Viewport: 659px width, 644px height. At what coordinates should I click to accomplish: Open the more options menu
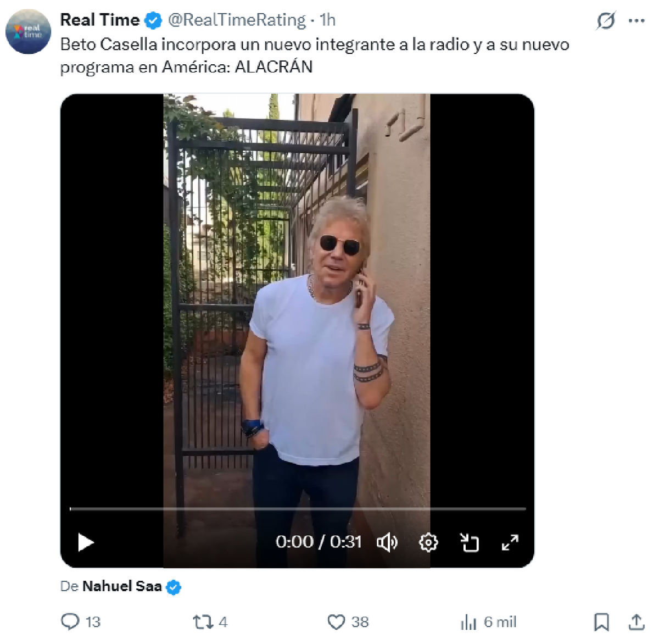[636, 21]
